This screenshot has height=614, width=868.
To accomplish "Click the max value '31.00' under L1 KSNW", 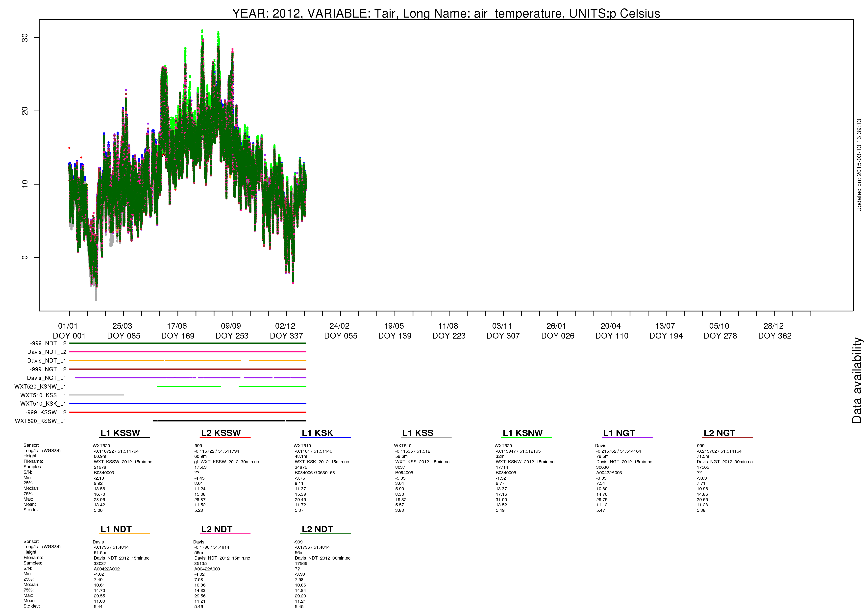I will pos(501,500).
